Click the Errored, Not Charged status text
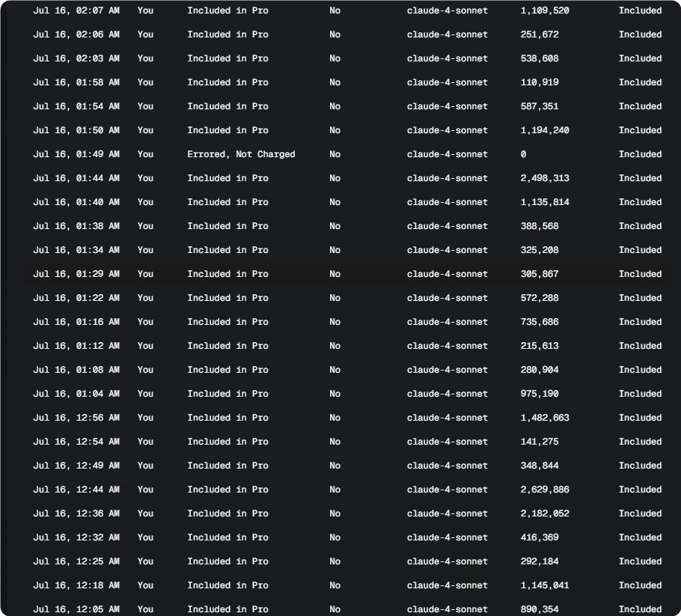Viewport: 681px width, 616px height. coord(241,154)
